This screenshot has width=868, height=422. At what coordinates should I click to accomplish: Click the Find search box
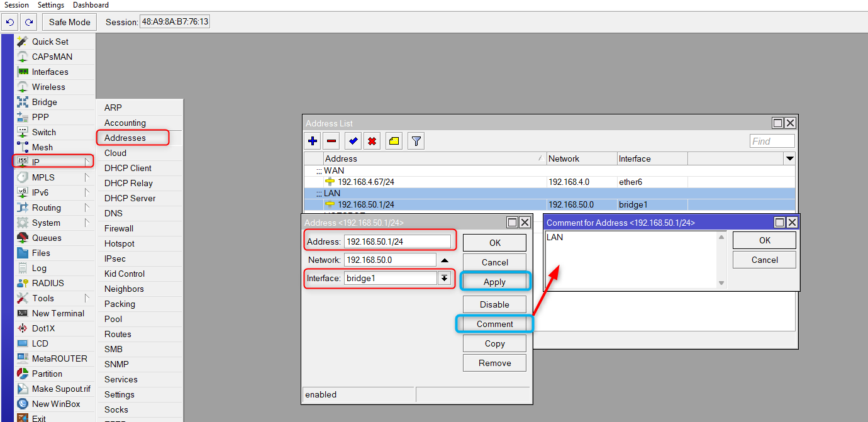click(772, 142)
